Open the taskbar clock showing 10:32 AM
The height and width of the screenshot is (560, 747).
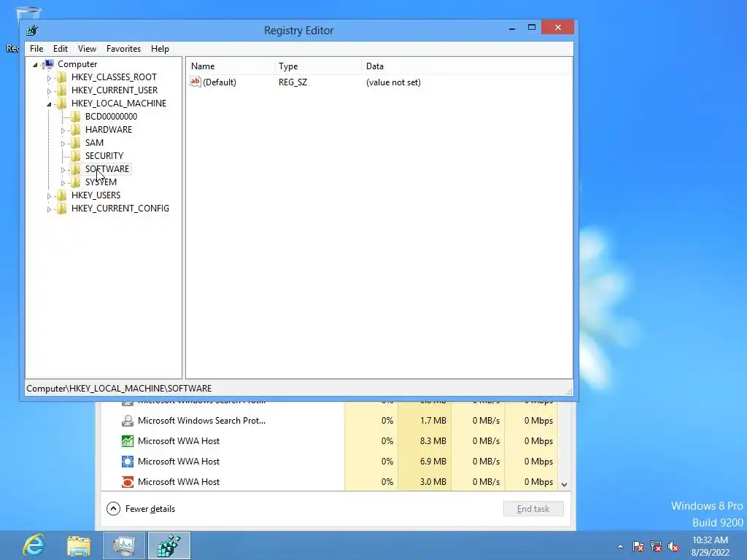tap(710, 546)
